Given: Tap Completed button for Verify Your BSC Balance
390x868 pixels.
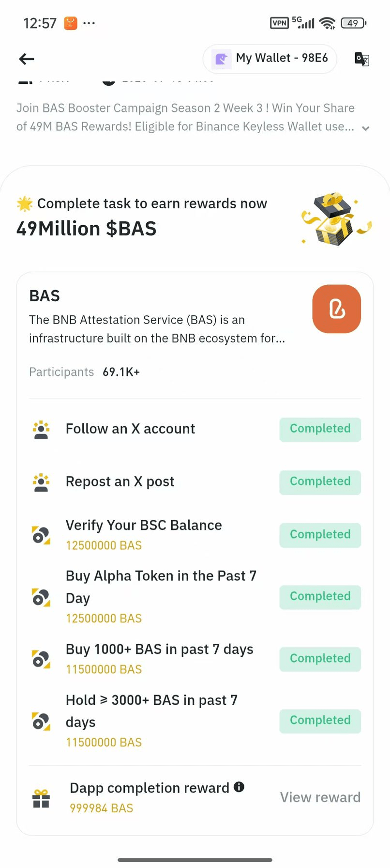Looking at the screenshot, I should coord(320,535).
